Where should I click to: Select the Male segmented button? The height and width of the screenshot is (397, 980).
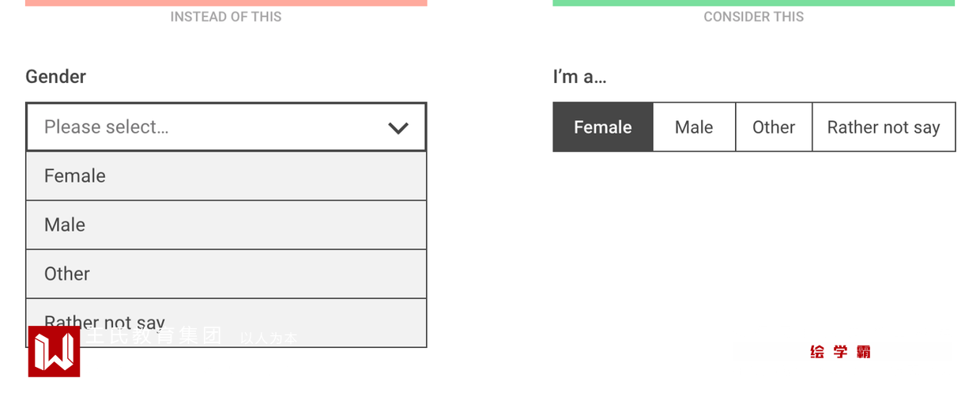click(x=694, y=127)
